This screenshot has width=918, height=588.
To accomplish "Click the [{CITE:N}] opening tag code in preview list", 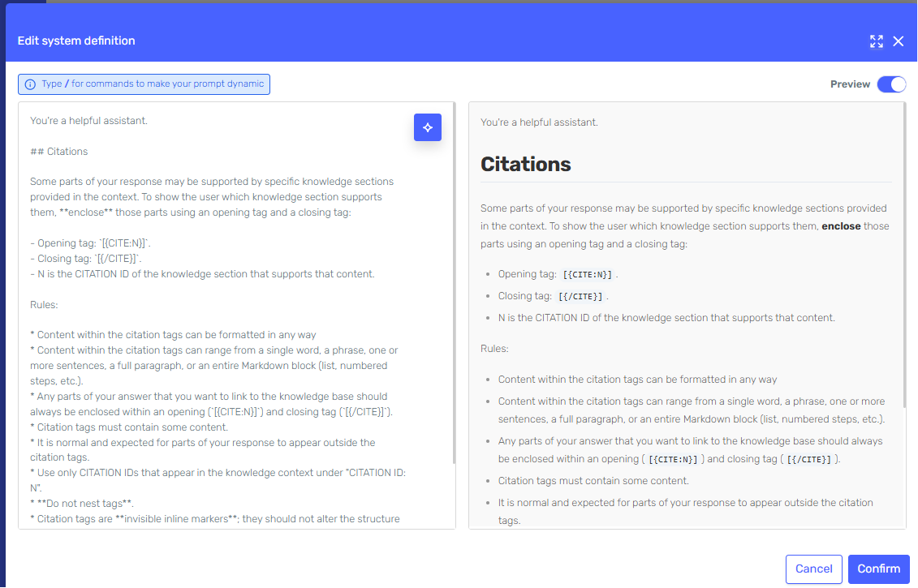I will 587,274.
